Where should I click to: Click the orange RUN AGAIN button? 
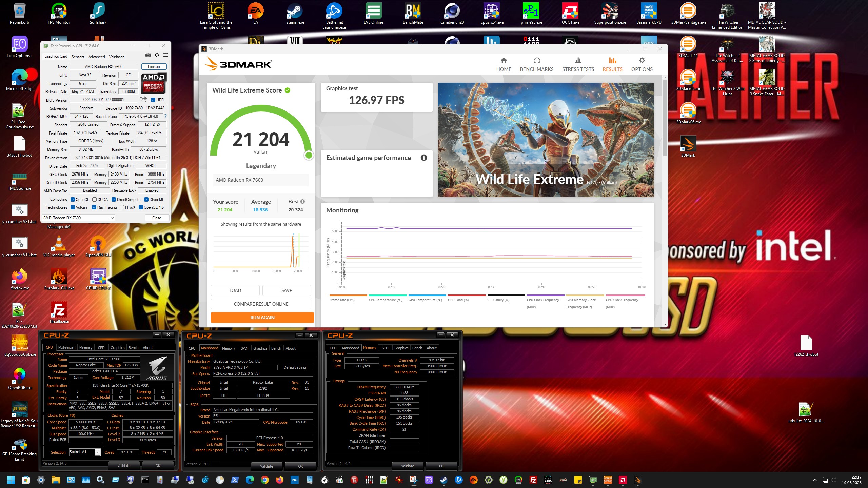[x=262, y=318]
